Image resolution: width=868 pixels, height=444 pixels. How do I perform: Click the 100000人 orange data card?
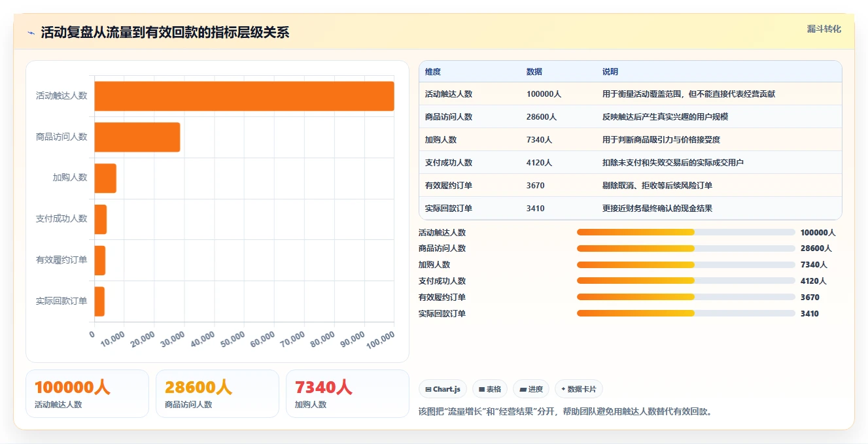(x=87, y=394)
